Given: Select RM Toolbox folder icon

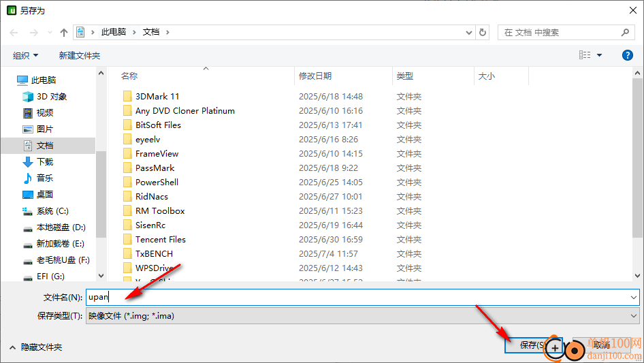Looking at the screenshot, I should click(x=127, y=211).
